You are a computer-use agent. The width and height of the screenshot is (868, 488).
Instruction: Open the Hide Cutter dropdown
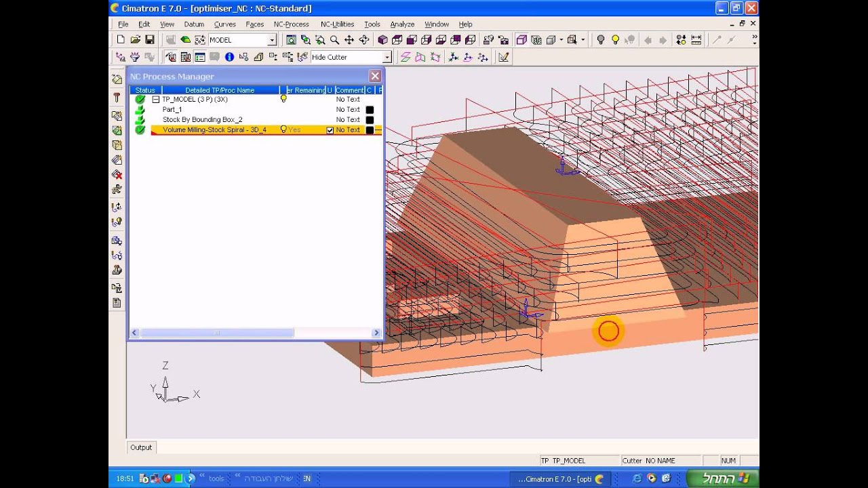(387, 58)
